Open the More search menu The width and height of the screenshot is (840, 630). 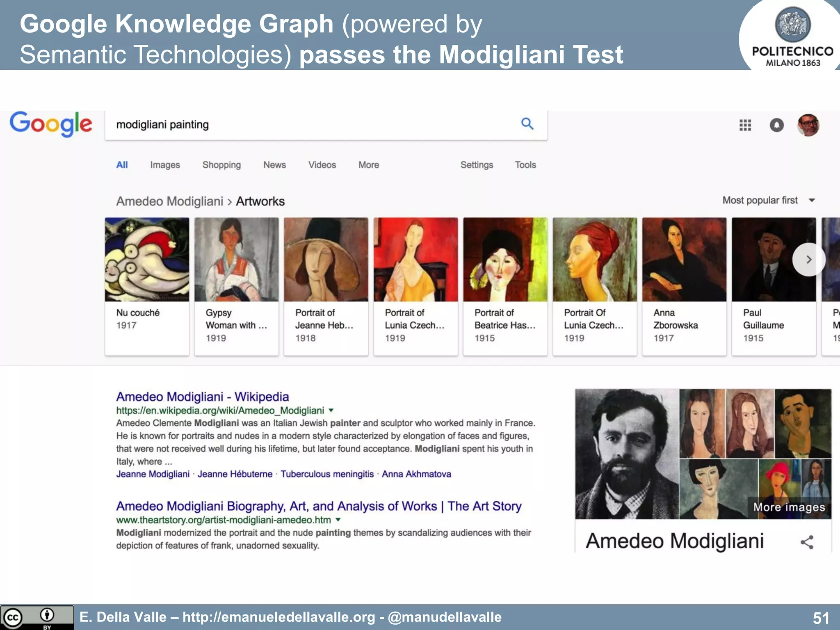pos(369,164)
